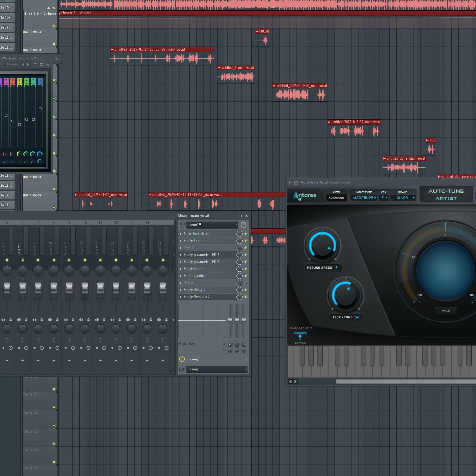This screenshot has width=476, height=476.
Task: Arm Insert 5 for disk recording
Action: [x=3, y=348]
